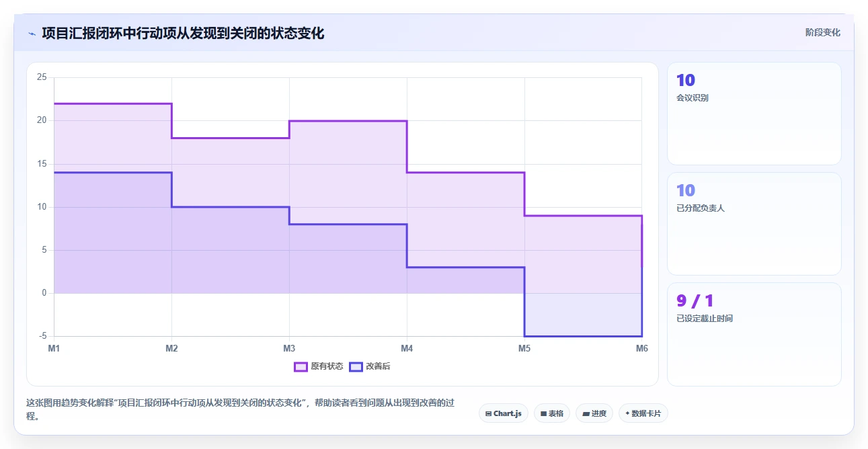Click the -5 y-axis tick label
Image resolution: width=868 pixels, height=449 pixels.
(x=43, y=336)
